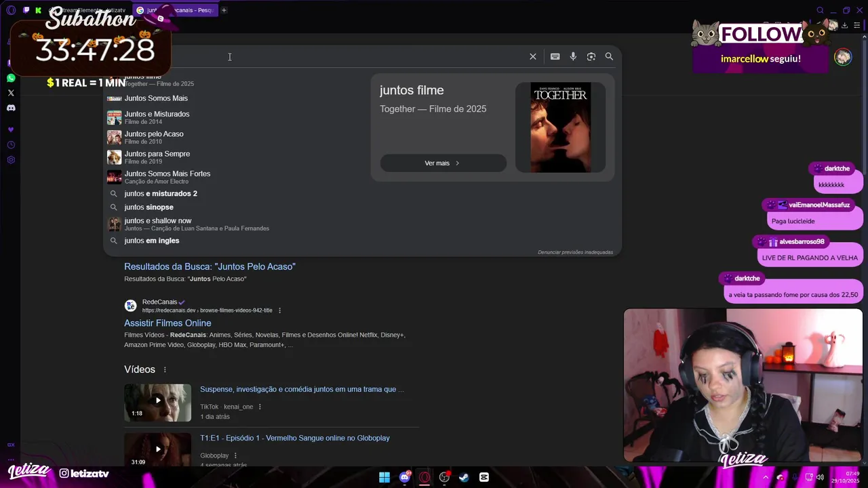Open CapCut from the taskbar

[484, 477]
